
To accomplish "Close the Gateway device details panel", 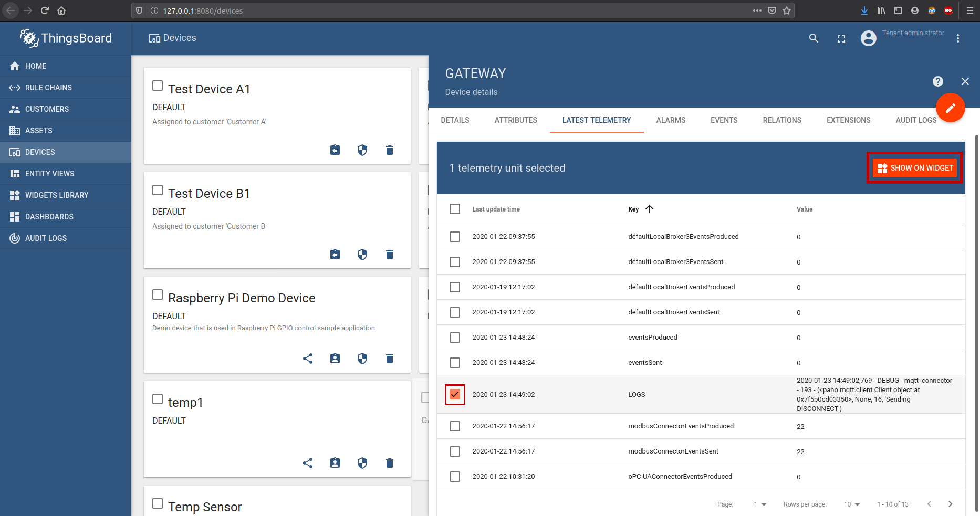I will (965, 81).
